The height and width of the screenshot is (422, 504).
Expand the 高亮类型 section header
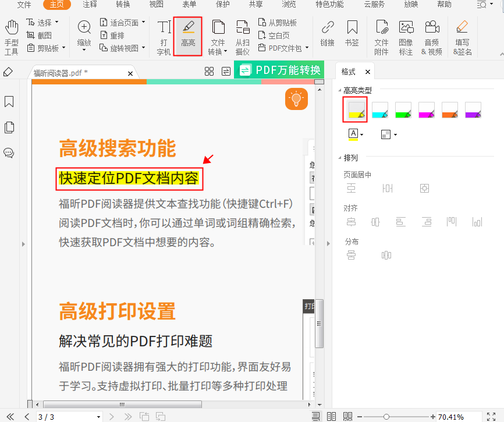coord(356,90)
